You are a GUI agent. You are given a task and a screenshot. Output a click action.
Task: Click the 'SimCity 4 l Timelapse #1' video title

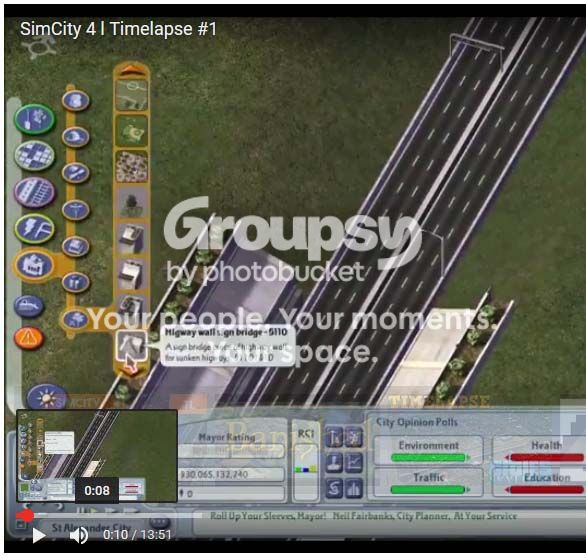click(118, 29)
